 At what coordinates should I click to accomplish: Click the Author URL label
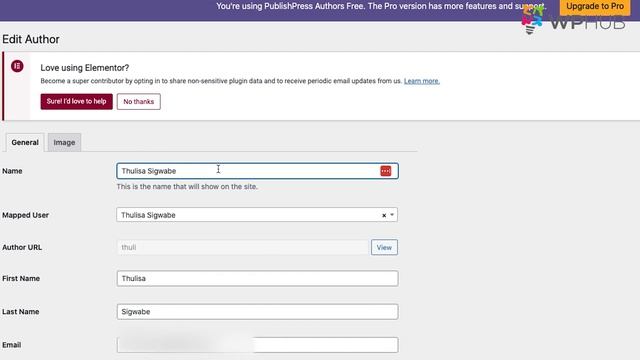[22, 247]
